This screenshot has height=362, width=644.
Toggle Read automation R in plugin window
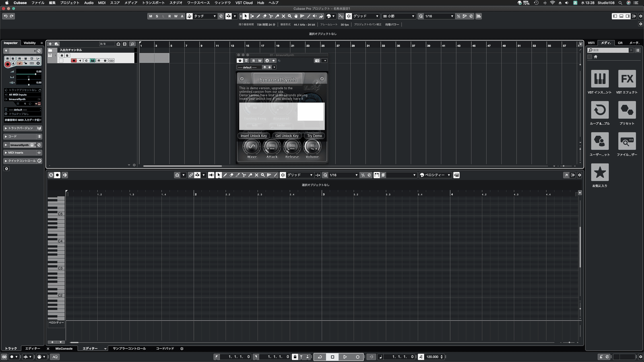click(254, 61)
